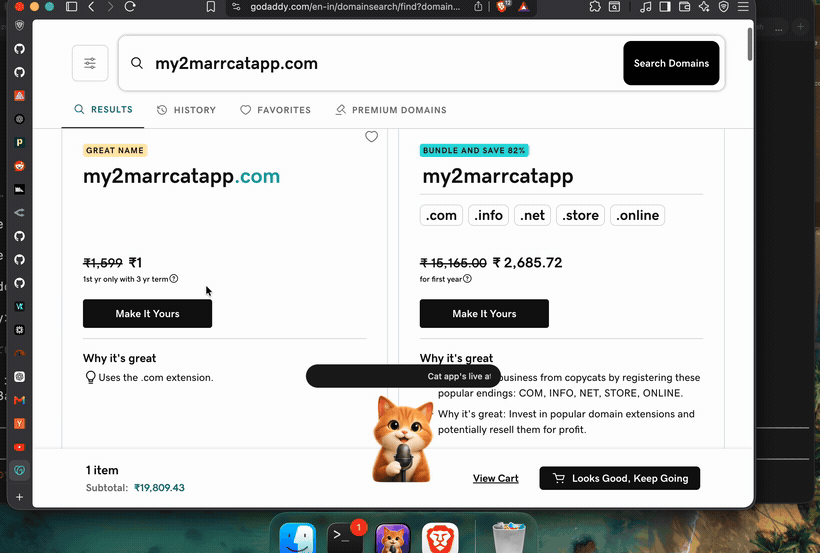Open the music note playlist icon
This screenshot has width=820, height=553.
646,7
